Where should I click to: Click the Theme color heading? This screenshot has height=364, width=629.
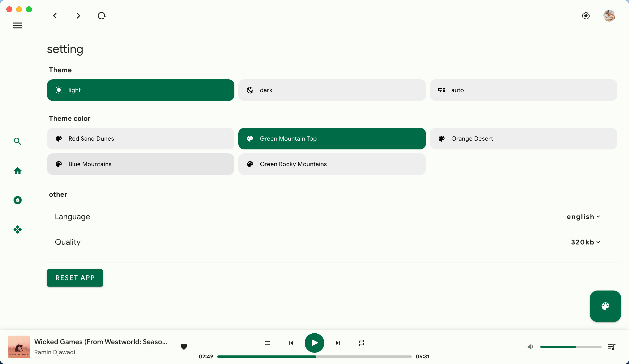tap(70, 118)
